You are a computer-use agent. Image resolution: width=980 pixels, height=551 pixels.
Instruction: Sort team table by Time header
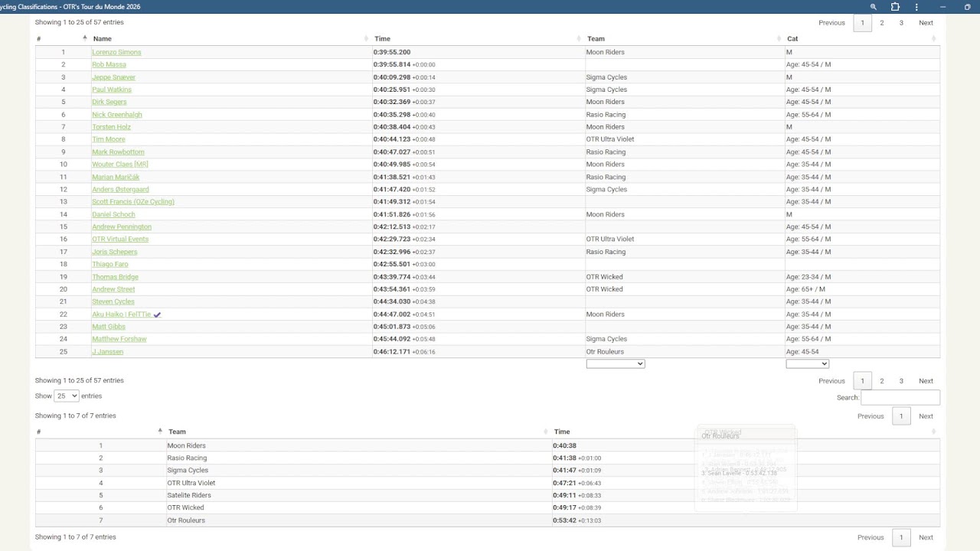(562, 432)
